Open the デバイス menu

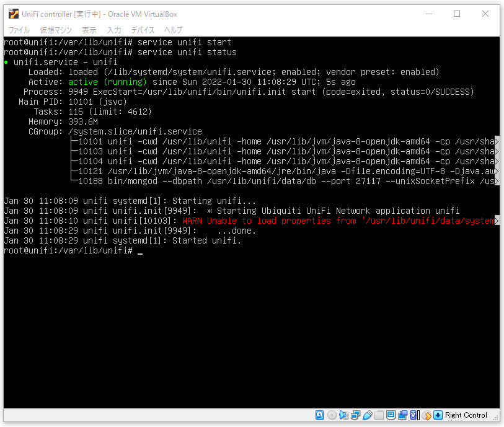143,30
